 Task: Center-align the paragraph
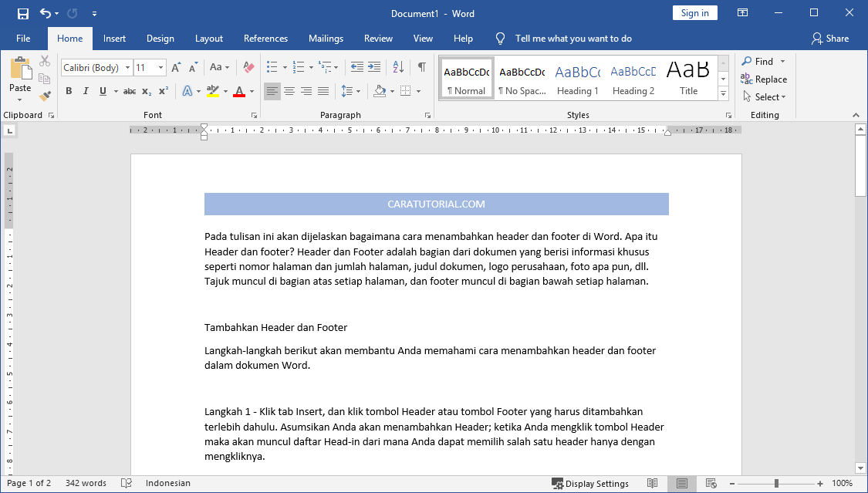point(289,91)
